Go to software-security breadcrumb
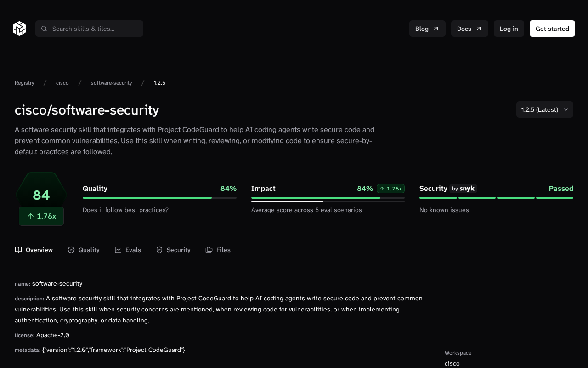588x368 pixels. (x=111, y=83)
